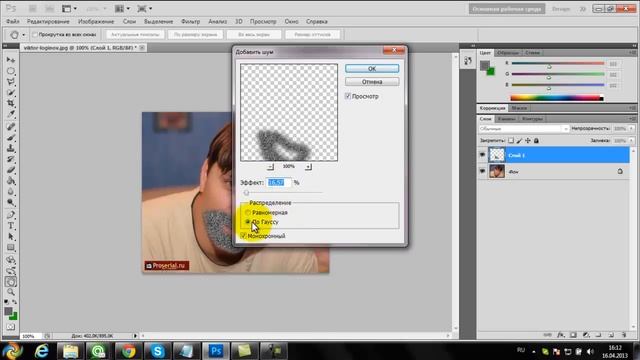
Task: Switch to the Маски tab
Action: (519, 108)
